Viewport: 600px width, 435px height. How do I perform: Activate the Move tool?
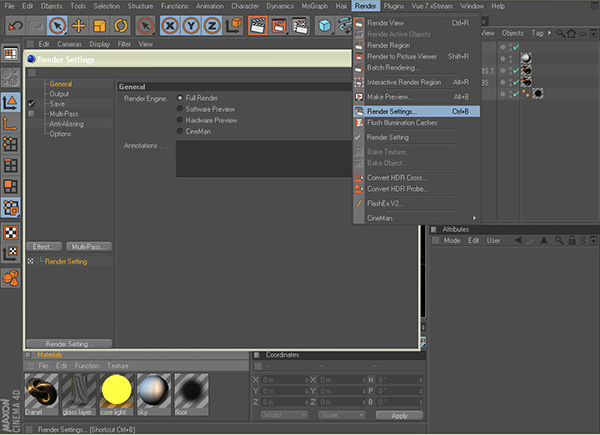tap(78, 26)
